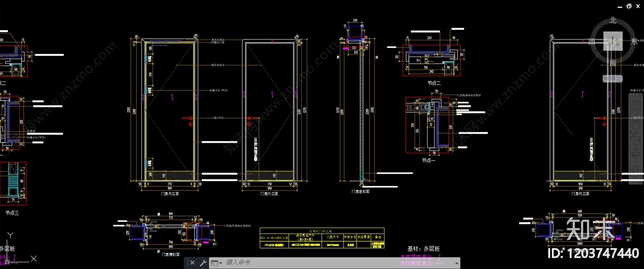Select the Zoom Extents tool
The width and height of the screenshot is (644, 269).
tap(636, 137)
